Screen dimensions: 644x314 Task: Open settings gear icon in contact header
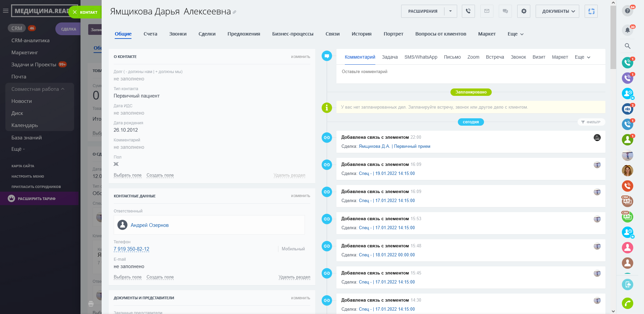tap(524, 11)
